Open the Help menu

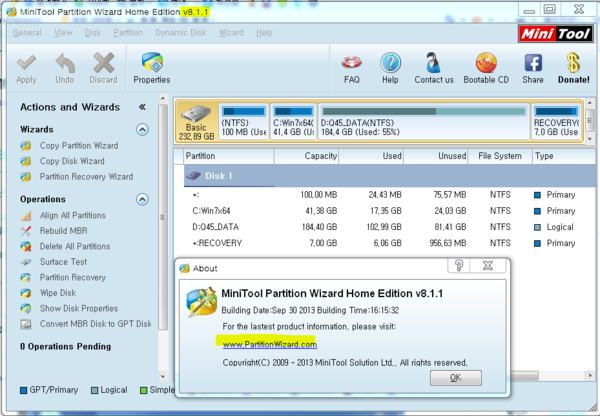click(264, 33)
